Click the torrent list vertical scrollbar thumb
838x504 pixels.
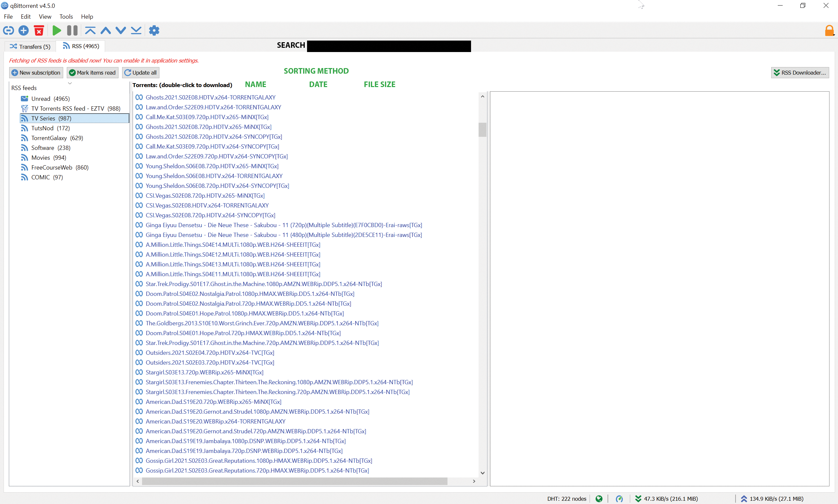pyautogui.click(x=483, y=129)
